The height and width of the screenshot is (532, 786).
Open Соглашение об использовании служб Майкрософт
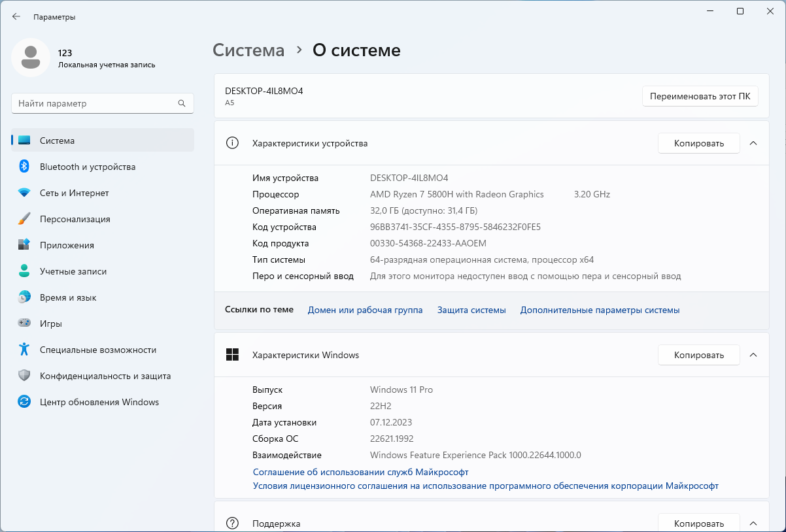tap(360, 472)
